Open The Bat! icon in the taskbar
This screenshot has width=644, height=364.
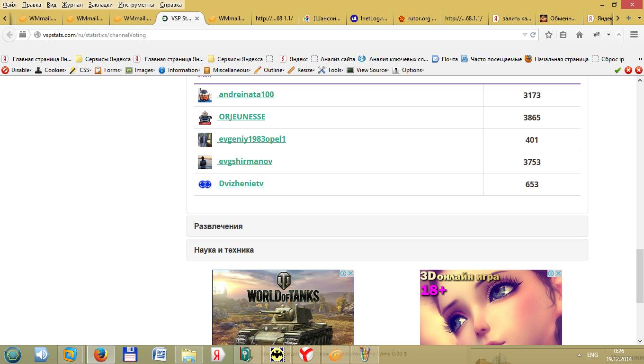[x=277, y=355]
